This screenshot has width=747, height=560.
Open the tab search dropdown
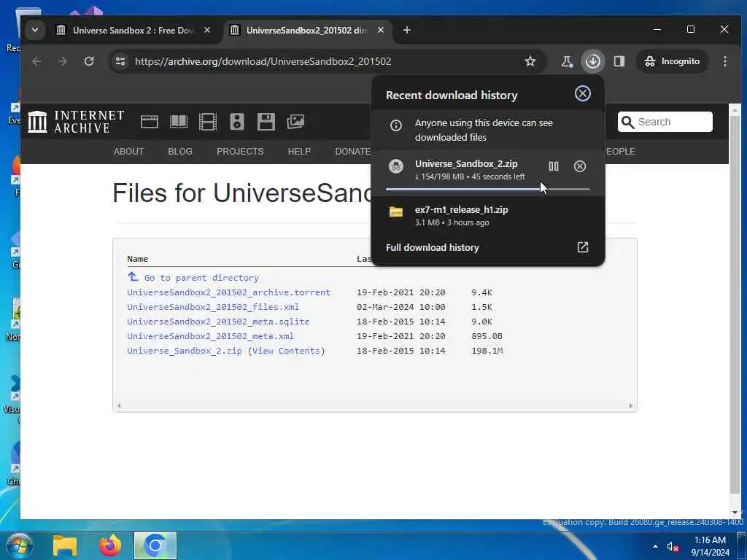[35, 30]
